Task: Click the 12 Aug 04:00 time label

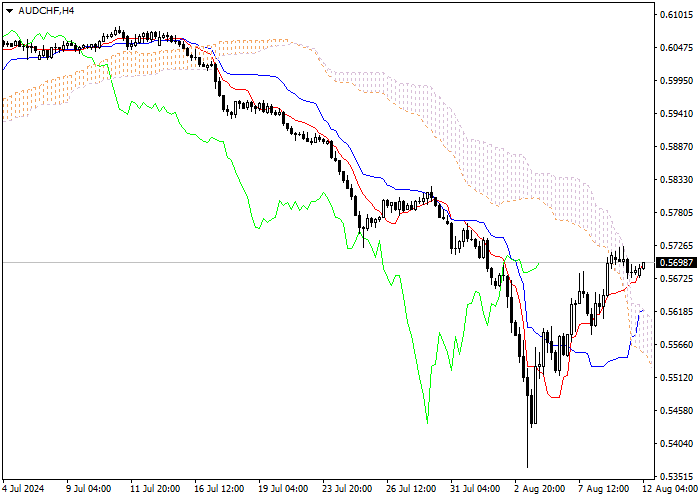Action: (x=670, y=489)
